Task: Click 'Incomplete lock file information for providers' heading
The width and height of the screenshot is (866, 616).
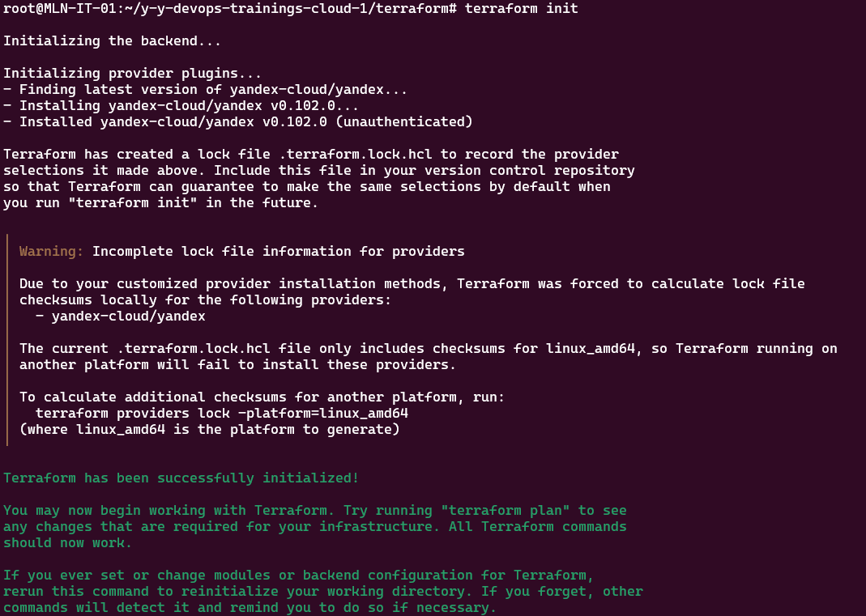Action: 279,251
